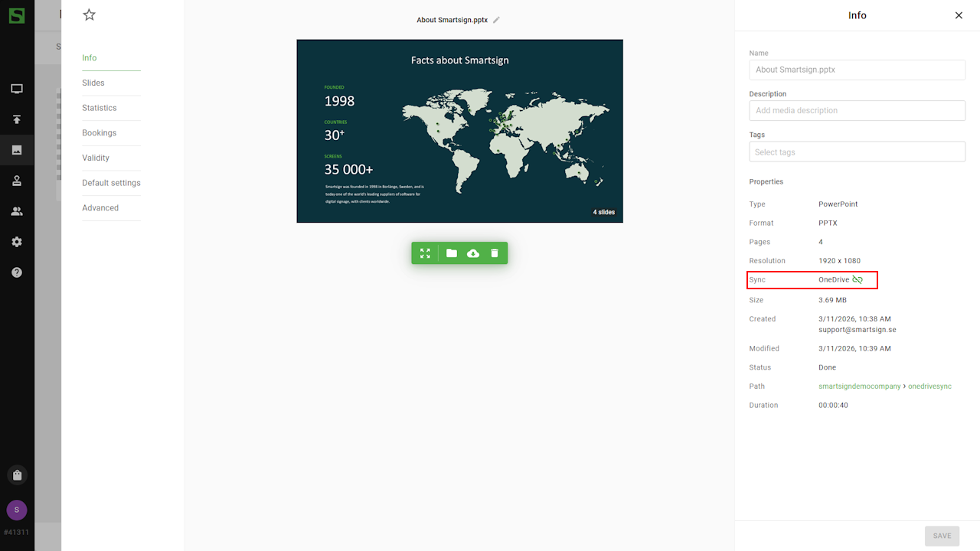The image size is (980, 551).
Task: Click the star favorite icon
Action: [x=90, y=15]
